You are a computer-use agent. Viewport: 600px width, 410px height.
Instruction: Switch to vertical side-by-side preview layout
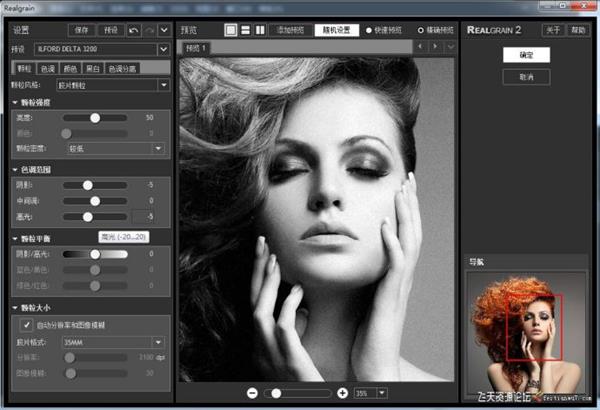click(x=260, y=30)
